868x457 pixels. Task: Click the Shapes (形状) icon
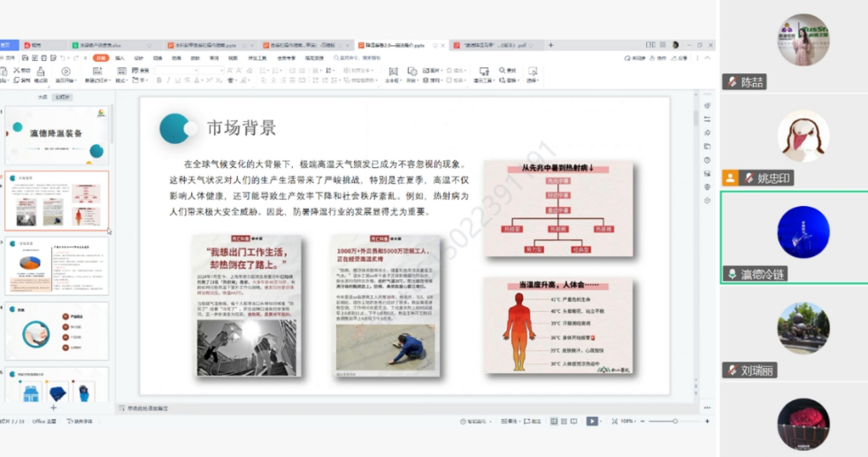(411, 72)
